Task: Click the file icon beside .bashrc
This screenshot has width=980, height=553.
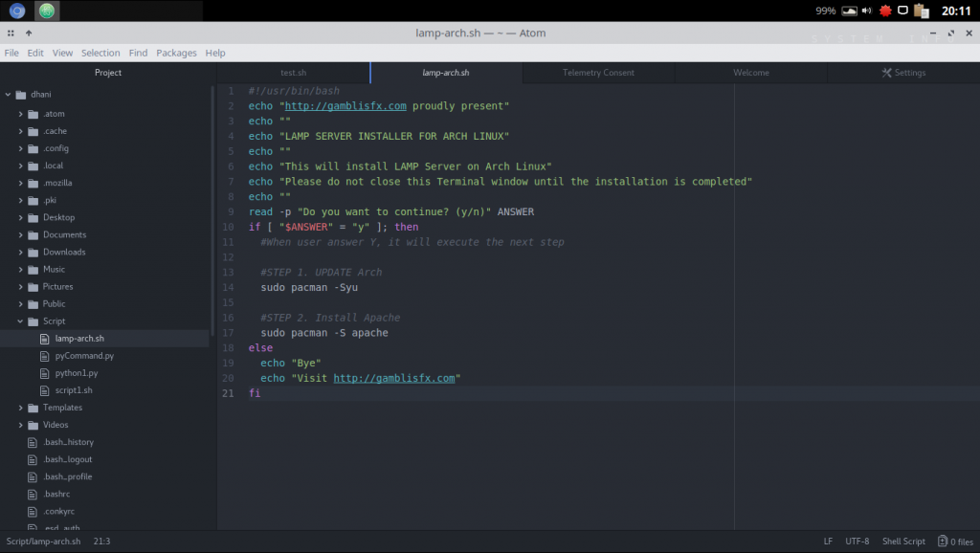Action: tap(33, 494)
